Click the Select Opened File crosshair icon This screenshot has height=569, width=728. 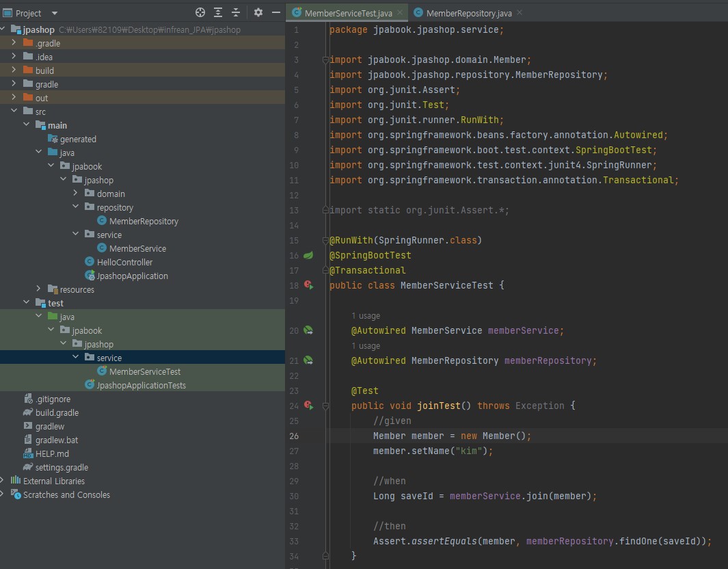point(200,12)
